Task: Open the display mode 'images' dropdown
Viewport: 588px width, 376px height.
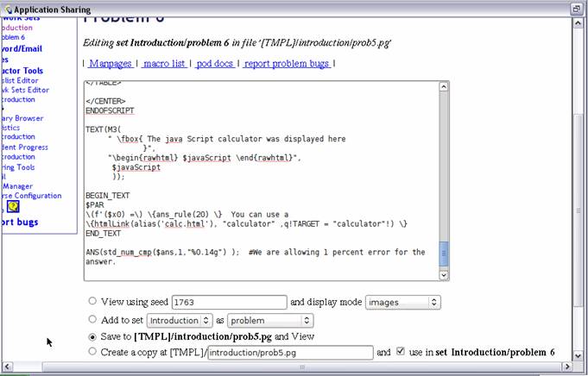Action: click(x=403, y=303)
